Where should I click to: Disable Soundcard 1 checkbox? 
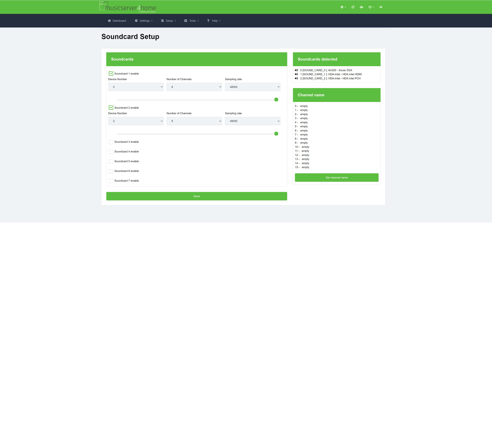point(111,73)
